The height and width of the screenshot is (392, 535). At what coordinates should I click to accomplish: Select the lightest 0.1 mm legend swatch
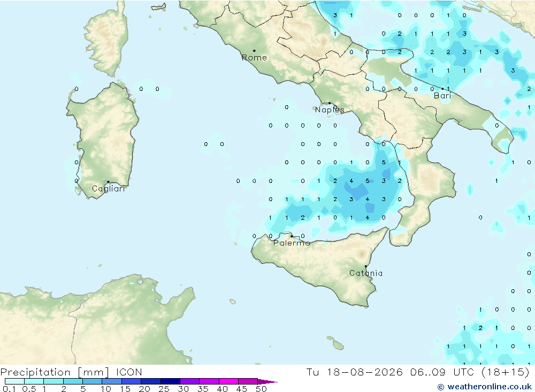click(14, 381)
